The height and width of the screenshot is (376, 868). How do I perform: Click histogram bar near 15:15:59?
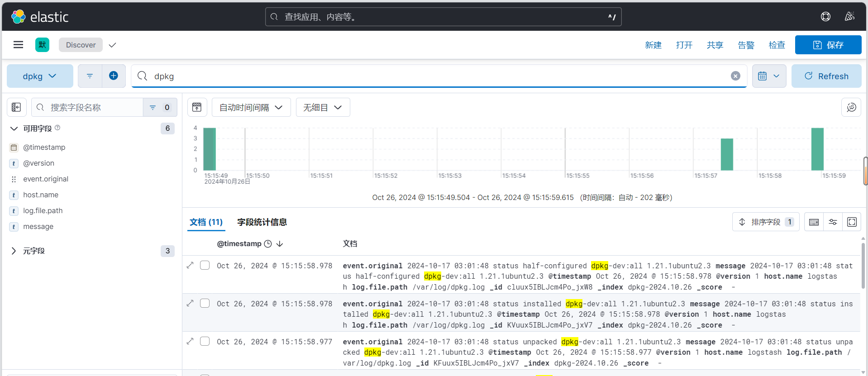click(817, 149)
